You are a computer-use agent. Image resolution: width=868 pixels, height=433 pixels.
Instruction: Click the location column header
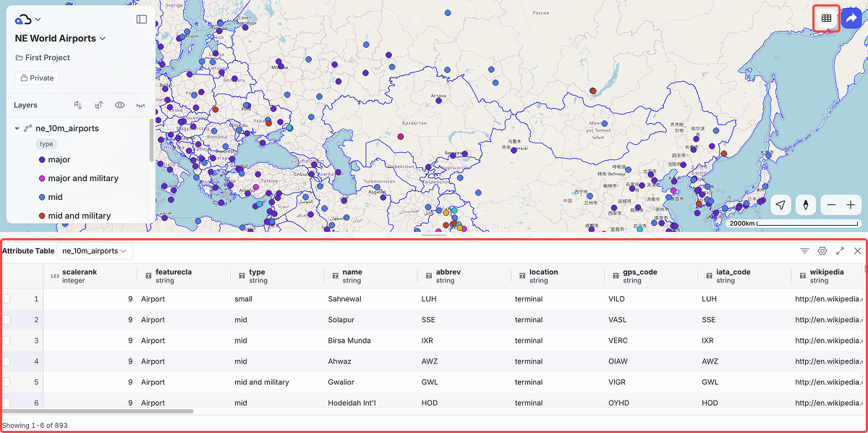[x=557, y=276]
